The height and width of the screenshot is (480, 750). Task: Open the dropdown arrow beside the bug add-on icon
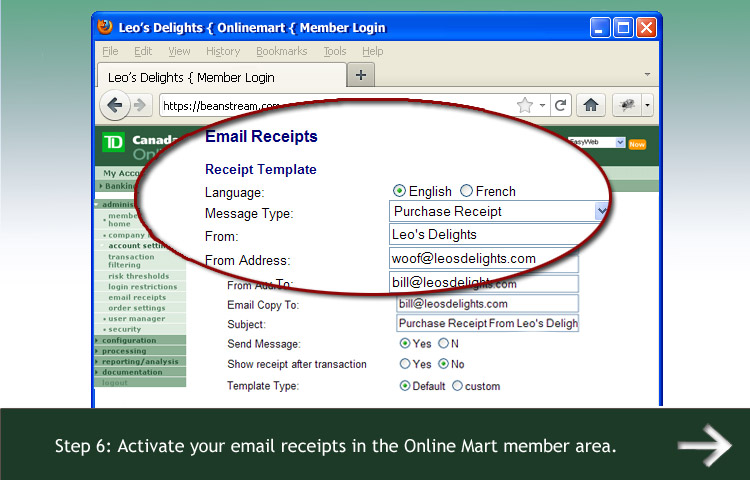pos(647,105)
